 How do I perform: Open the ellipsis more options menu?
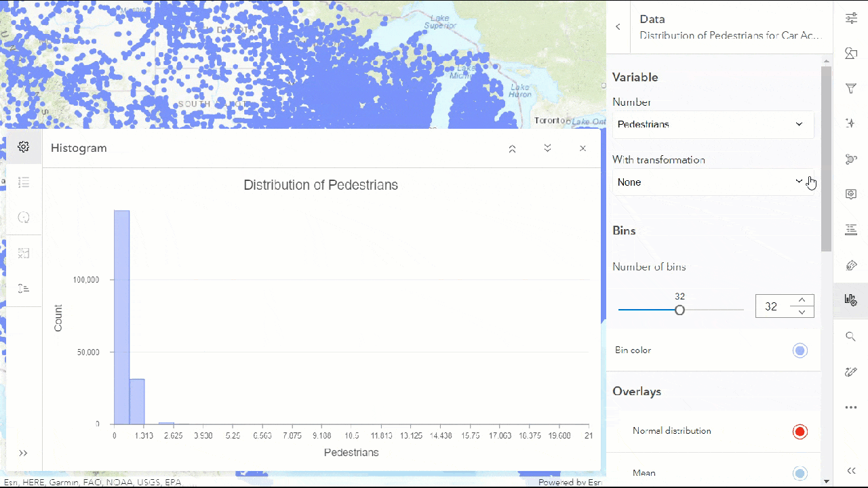tap(852, 407)
